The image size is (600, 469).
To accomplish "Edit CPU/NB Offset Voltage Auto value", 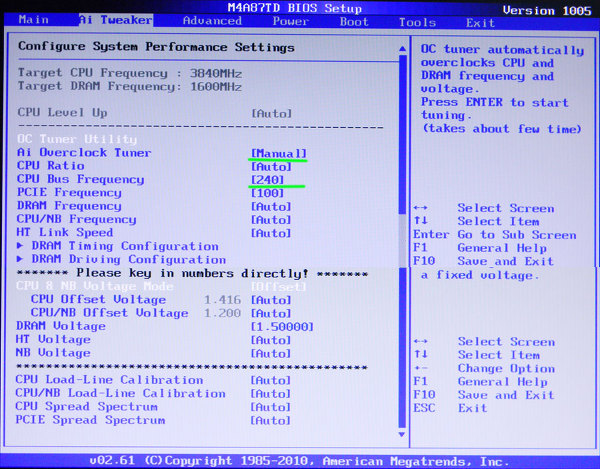I will pyautogui.click(x=271, y=313).
